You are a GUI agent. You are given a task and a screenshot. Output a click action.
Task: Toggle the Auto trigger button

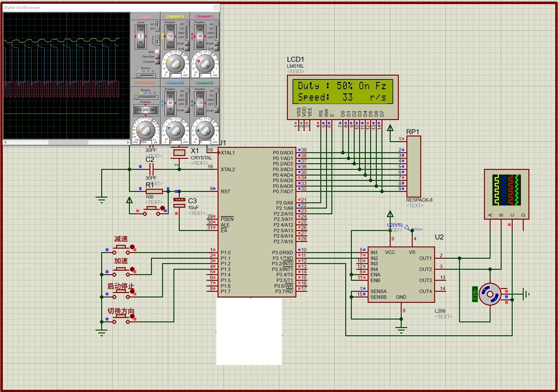pyautogui.click(x=157, y=52)
